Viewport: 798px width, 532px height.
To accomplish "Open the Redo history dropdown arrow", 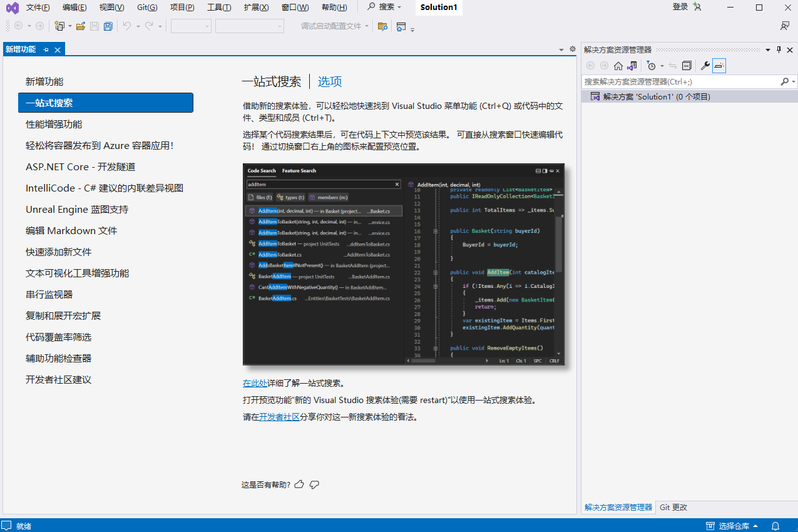I will tap(160, 26).
